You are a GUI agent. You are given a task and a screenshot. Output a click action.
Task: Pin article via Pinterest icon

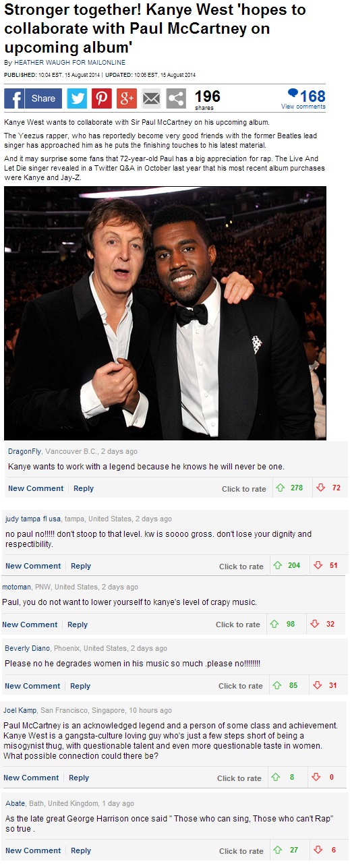[x=102, y=98]
